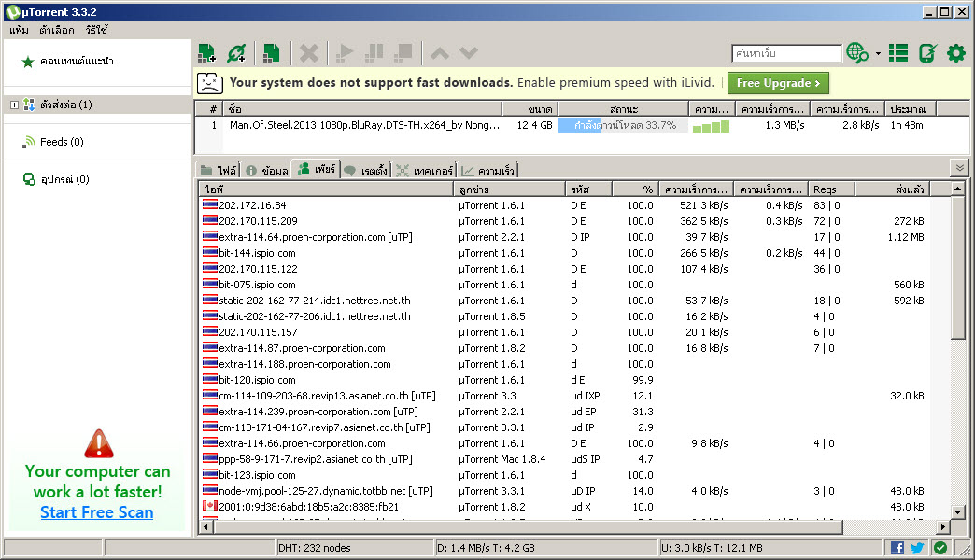Click the Add Torrent toolbar icon
Image resolution: width=975 pixels, height=560 pixels.
(x=206, y=53)
